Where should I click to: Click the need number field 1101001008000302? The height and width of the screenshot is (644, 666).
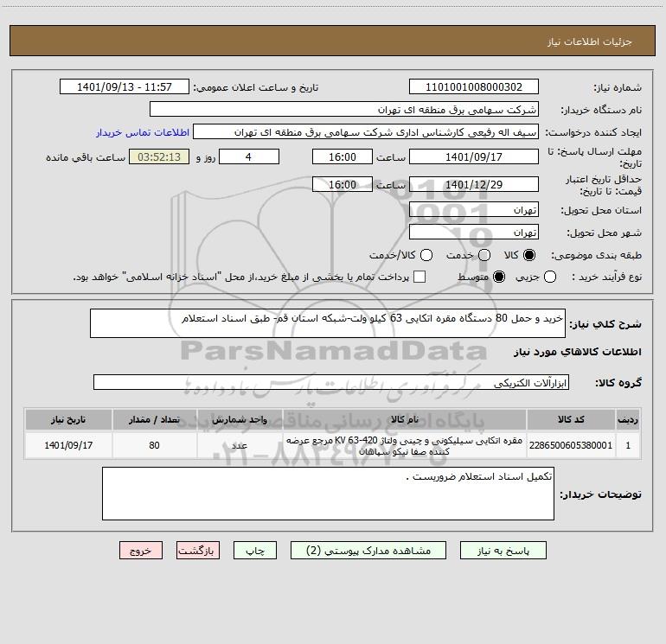[x=474, y=87]
